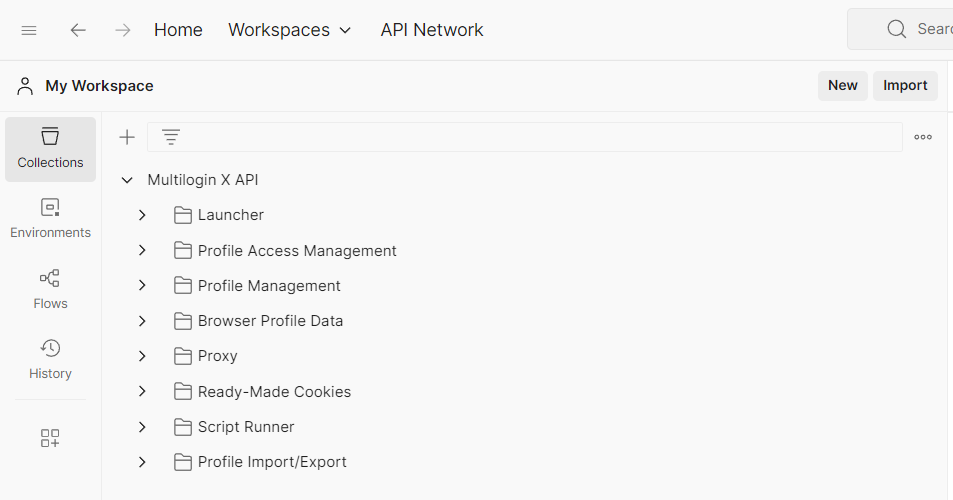
Task: Open the Flows sidebar tab
Action: pos(50,290)
